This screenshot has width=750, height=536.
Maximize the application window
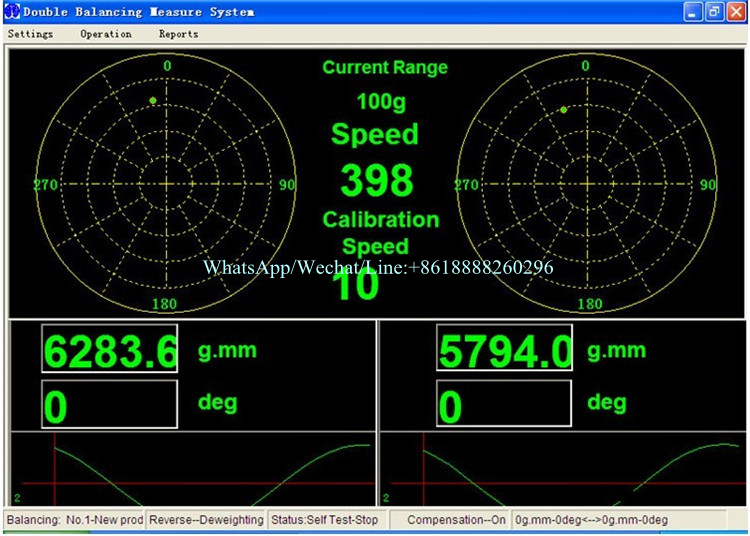[713, 12]
